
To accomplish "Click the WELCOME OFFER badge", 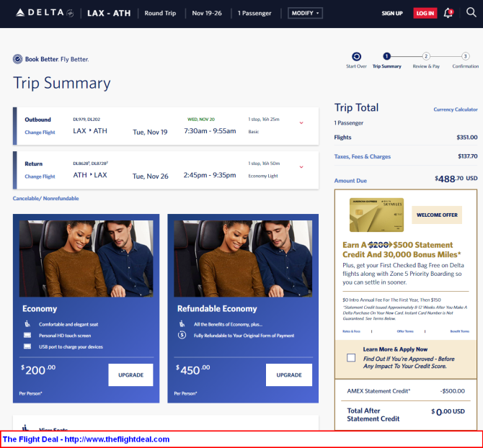I will coord(437,215).
